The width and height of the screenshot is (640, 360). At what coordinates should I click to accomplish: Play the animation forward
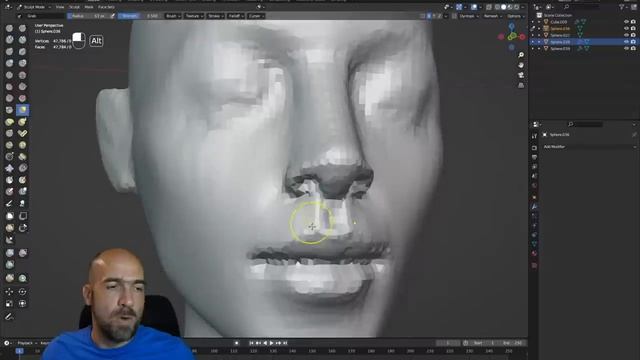click(271, 343)
